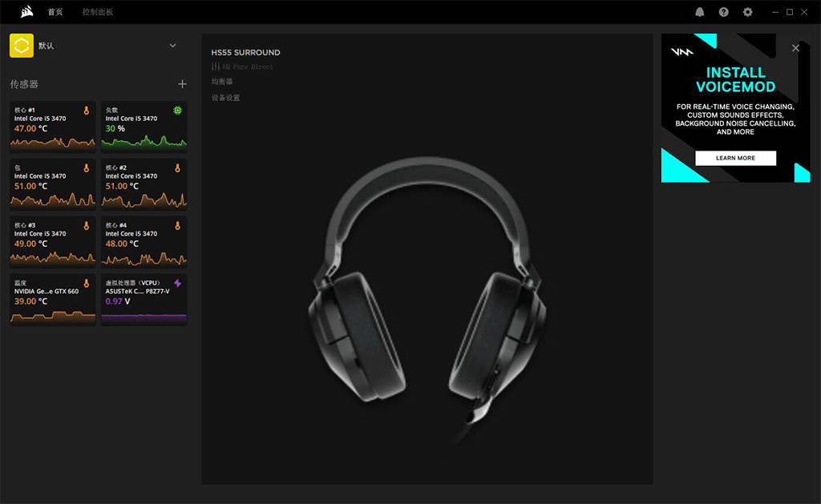Screen dimensions: 821x504
Task: Click the INSTALL VOICEMOD headline
Action: point(736,79)
